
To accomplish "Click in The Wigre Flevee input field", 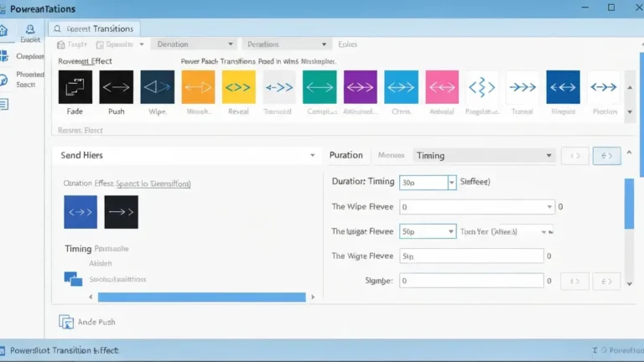I will 471,256.
